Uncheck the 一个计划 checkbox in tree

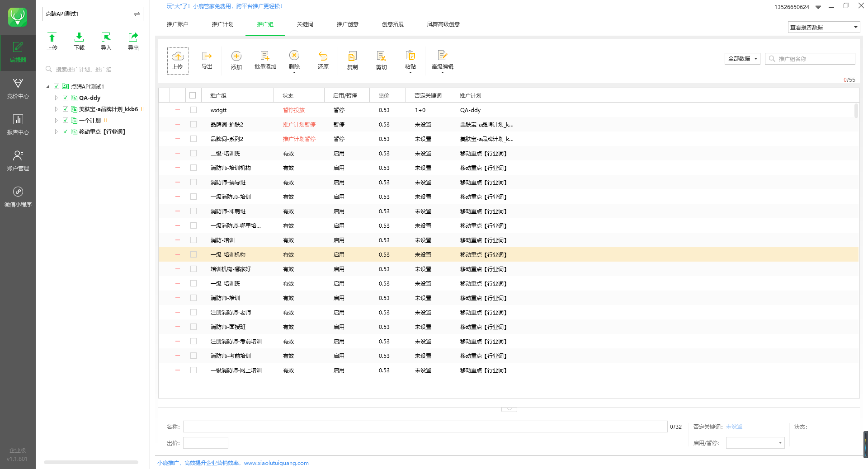click(x=66, y=120)
